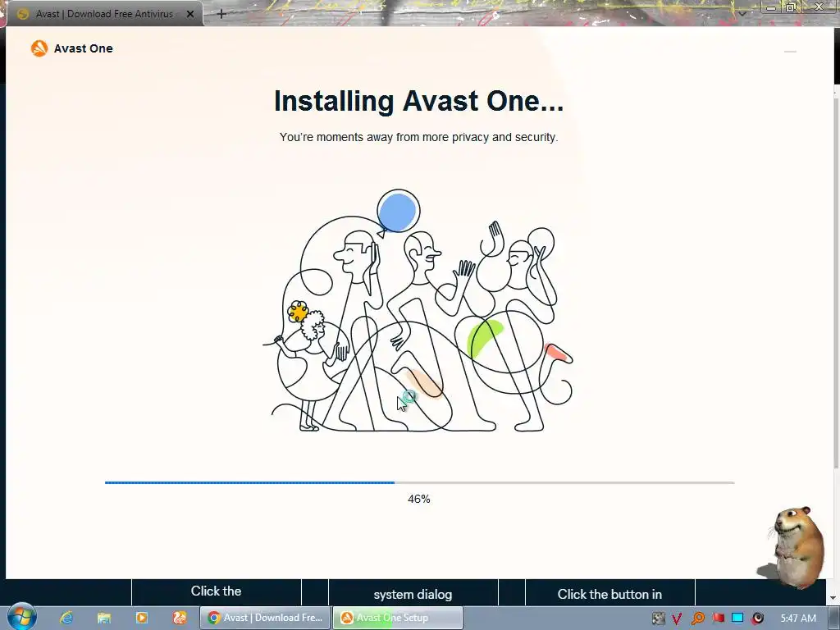Open the Windows Start menu orb
This screenshot has height=630, width=840.
click(x=21, y=617)
